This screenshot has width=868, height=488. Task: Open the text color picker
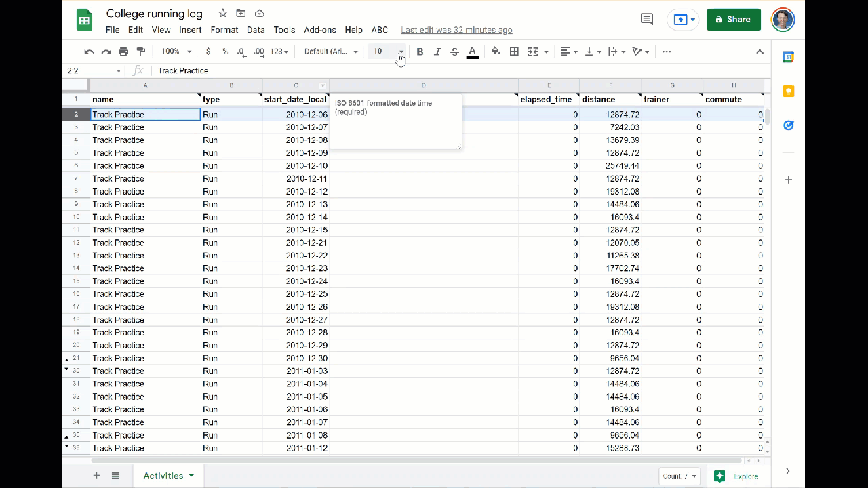click(472, 51)
